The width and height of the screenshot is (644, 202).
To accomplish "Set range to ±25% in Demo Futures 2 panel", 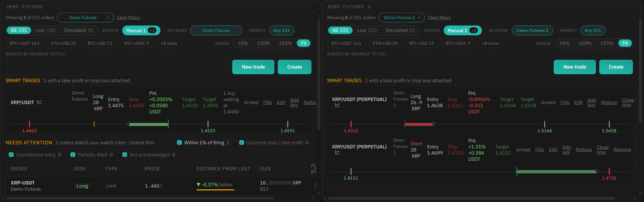I will (x=607, y=43).
